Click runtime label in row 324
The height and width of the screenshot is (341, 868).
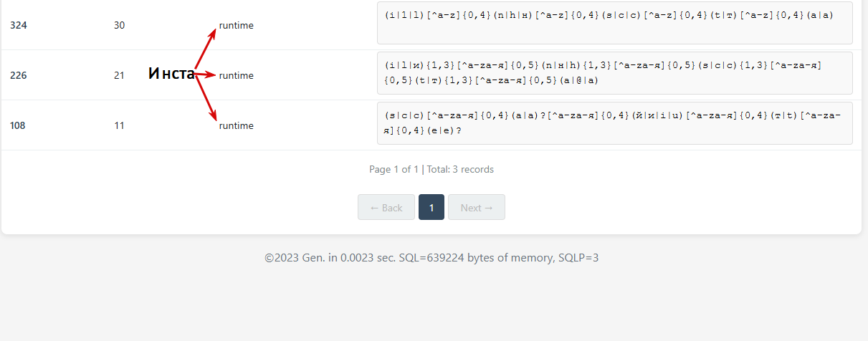coord(237,25)
